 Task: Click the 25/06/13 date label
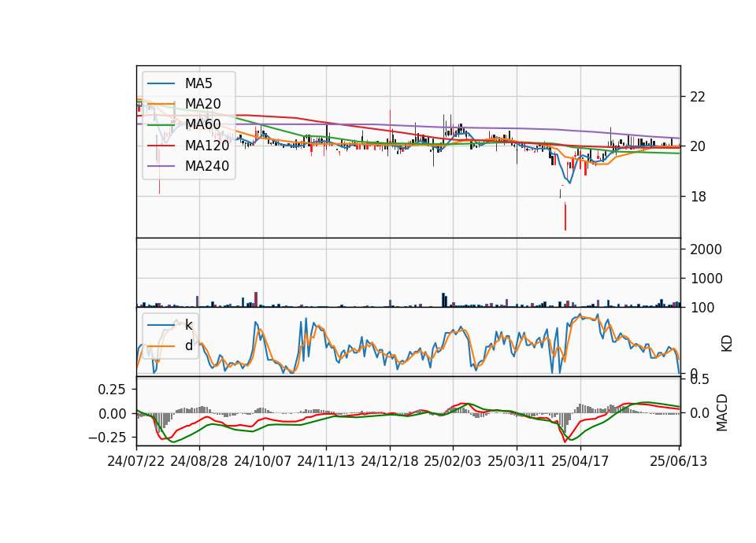click(678, 461)
